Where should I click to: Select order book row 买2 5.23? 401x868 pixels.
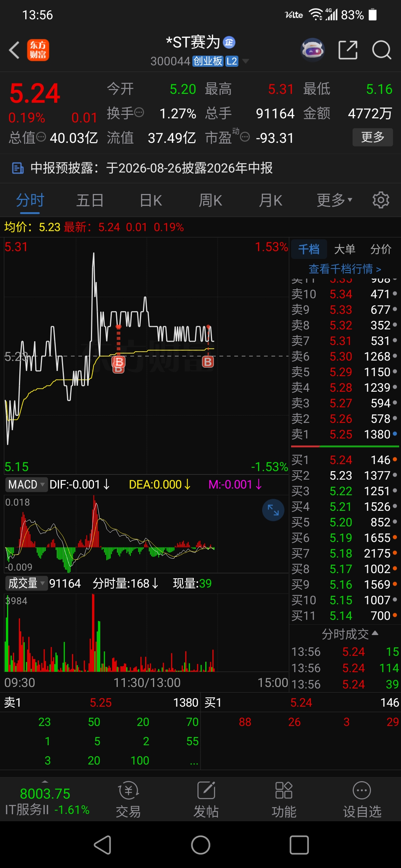345,476
